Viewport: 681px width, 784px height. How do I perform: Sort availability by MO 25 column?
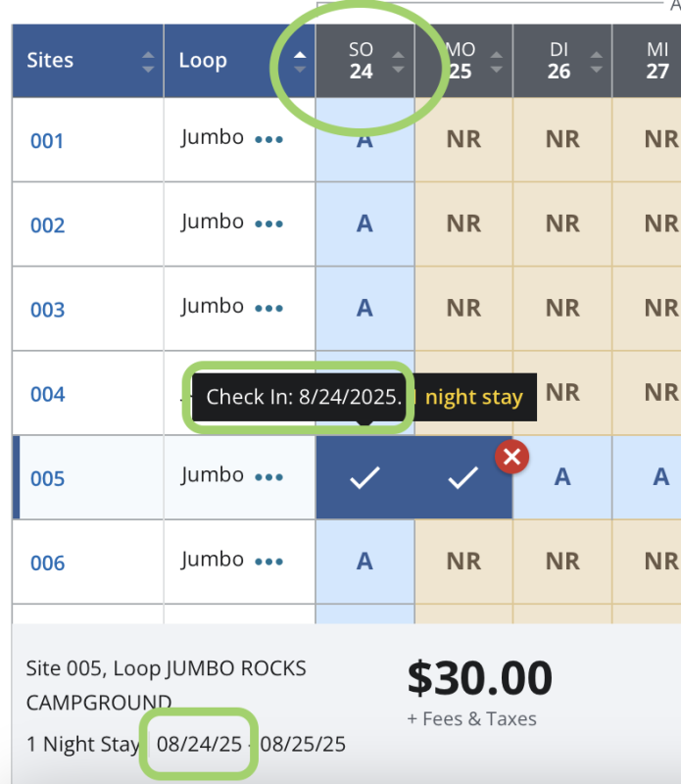(497, 61)
